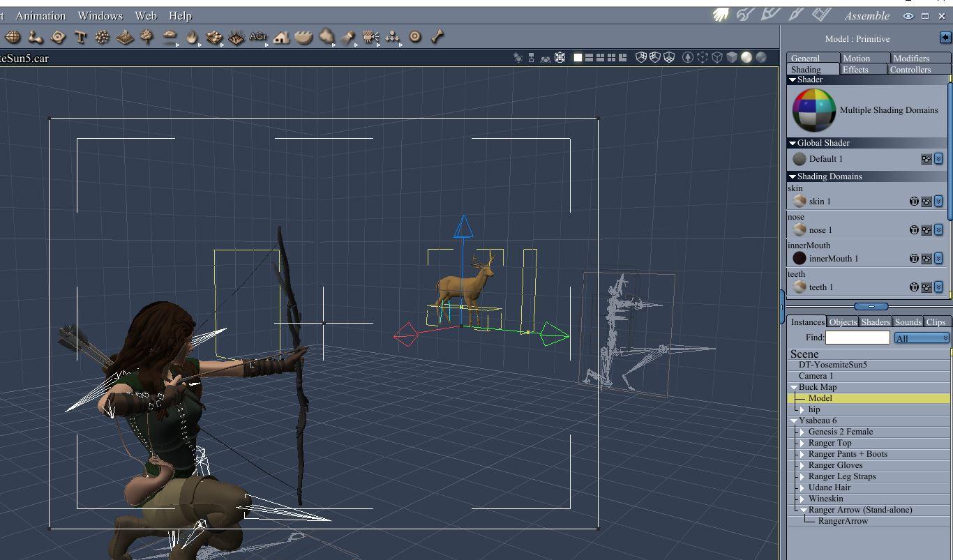Select wireframe cube display mode
This screenshot has width=953, height=560.
[x=716, y=58]
